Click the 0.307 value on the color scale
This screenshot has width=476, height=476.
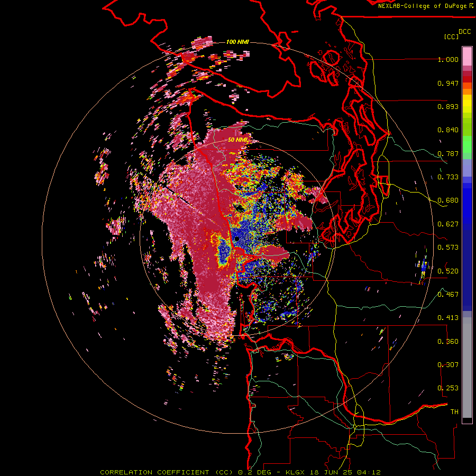[x=448, y=365]
